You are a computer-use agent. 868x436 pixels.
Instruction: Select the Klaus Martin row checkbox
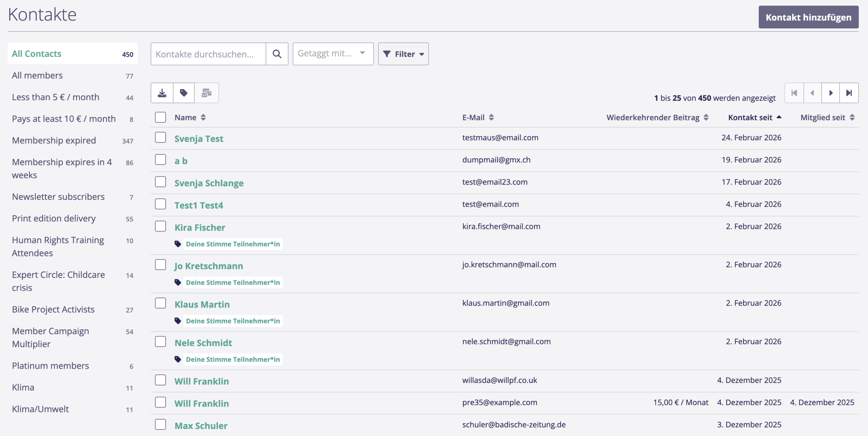pyautogui.click(x=160, y=303)
